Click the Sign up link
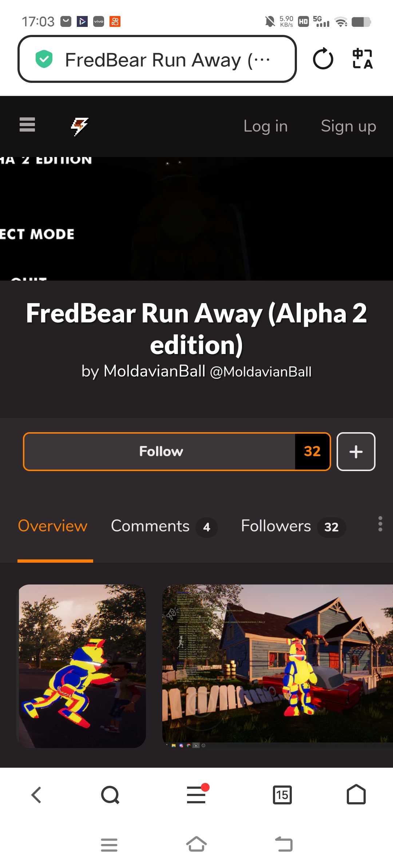393x868 pixels. (x=348, y=126)
